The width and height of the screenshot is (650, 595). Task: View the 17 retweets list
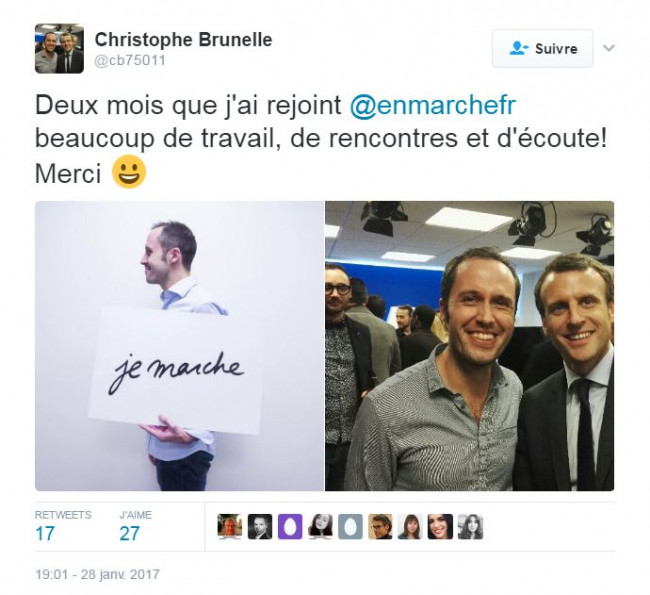[x=63, y=527]
